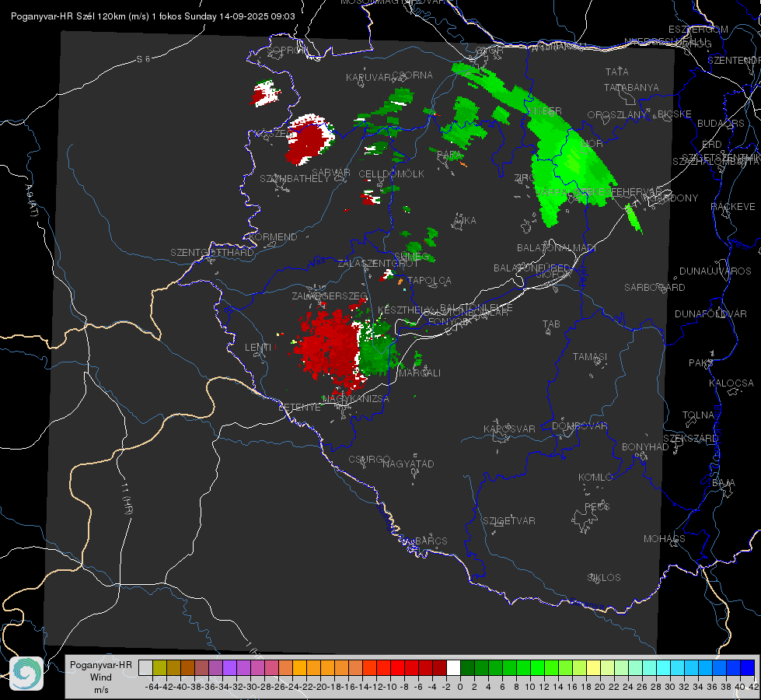The width and height of the screenshot is (761, 700).
Task: Click the 42 value at the legend scale end
Action: 753,687
